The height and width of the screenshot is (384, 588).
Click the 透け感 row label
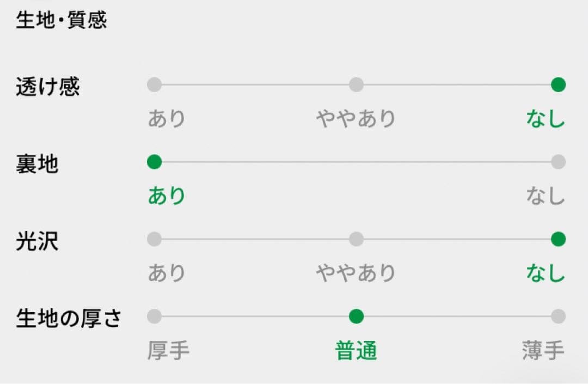pyautogui.click(x=48, y=87)
